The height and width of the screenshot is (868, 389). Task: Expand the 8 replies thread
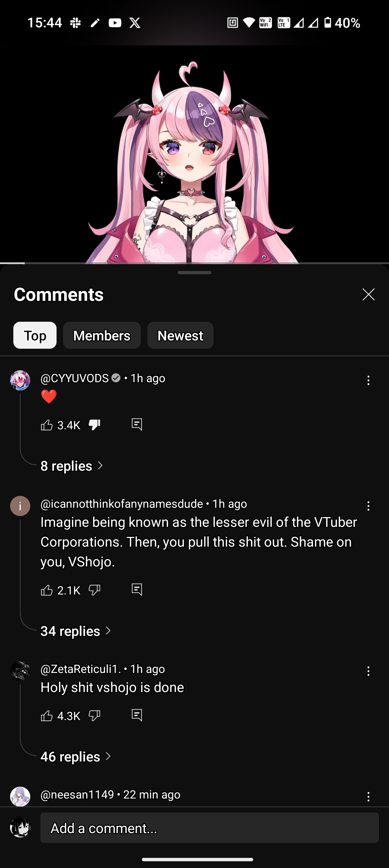72,466
